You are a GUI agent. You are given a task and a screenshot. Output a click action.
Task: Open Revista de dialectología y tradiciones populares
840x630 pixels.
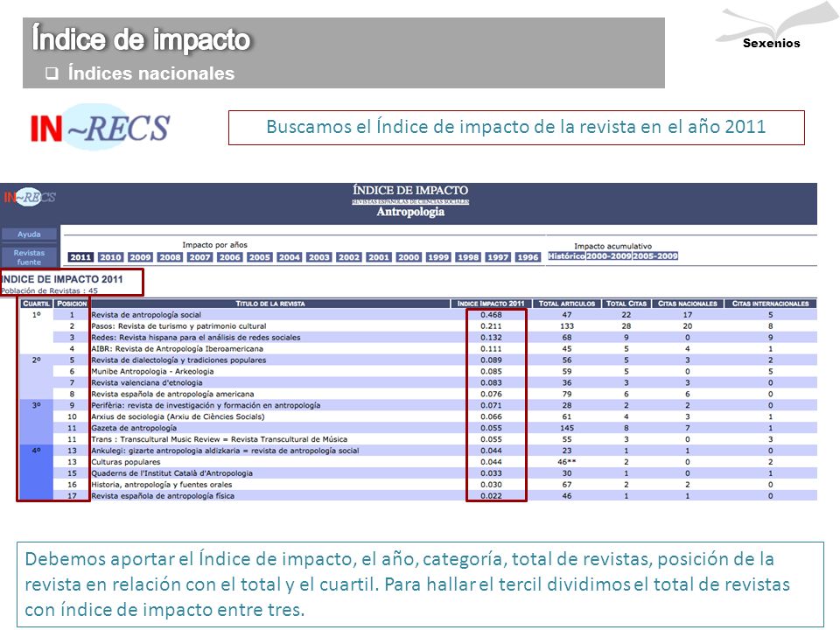coord(178,360)
